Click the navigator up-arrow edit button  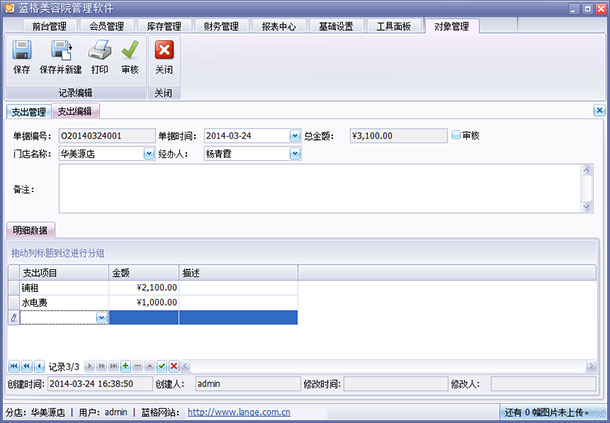pos(149,366)
